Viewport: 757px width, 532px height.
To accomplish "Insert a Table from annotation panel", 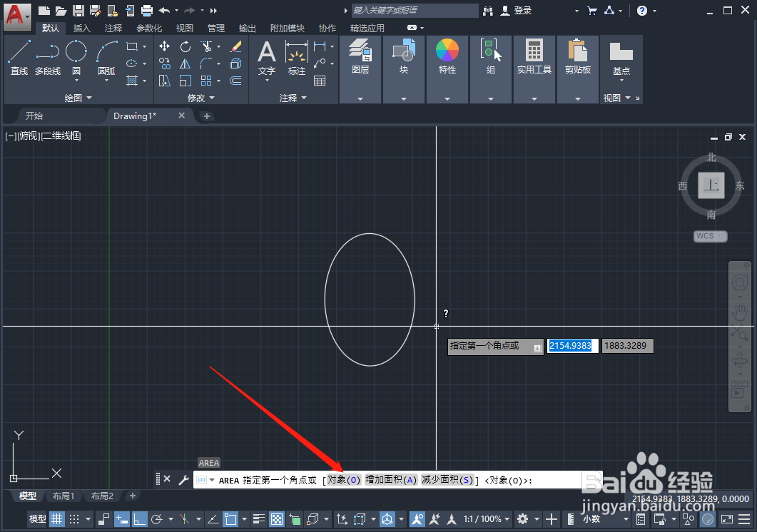I will pyautogui.click(x=320, y=81).
